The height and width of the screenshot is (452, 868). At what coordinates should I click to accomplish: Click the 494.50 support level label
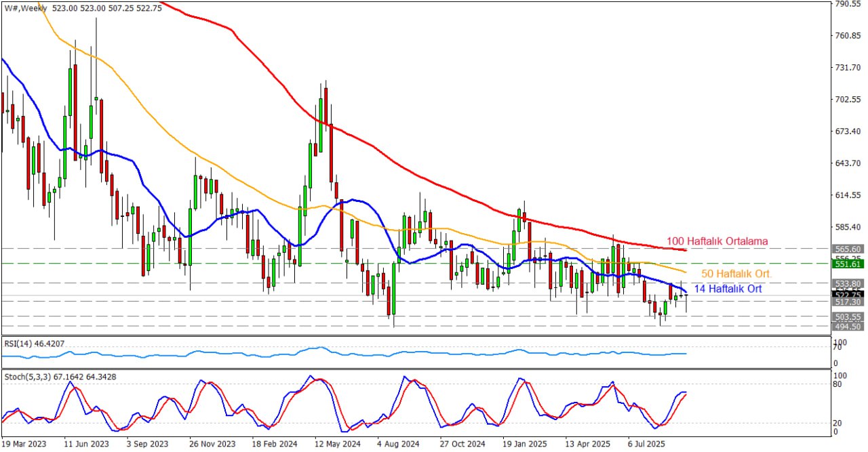pos(847,327)
